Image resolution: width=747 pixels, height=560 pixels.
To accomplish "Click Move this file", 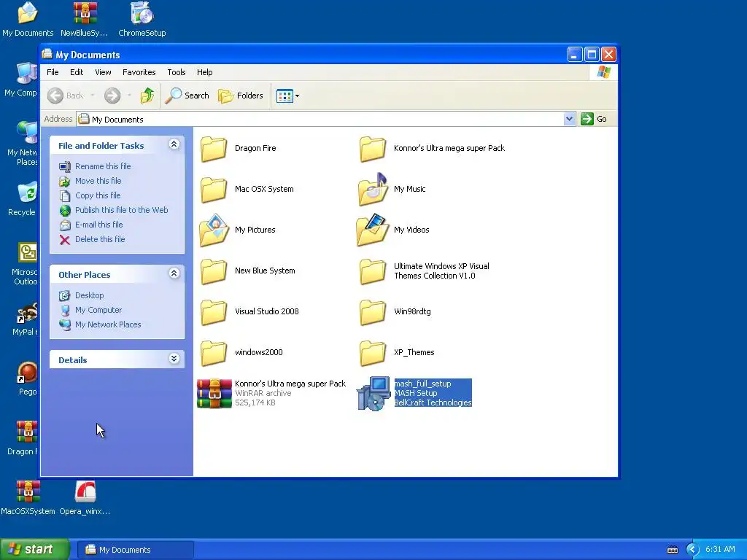I will (x=90, y=181).
